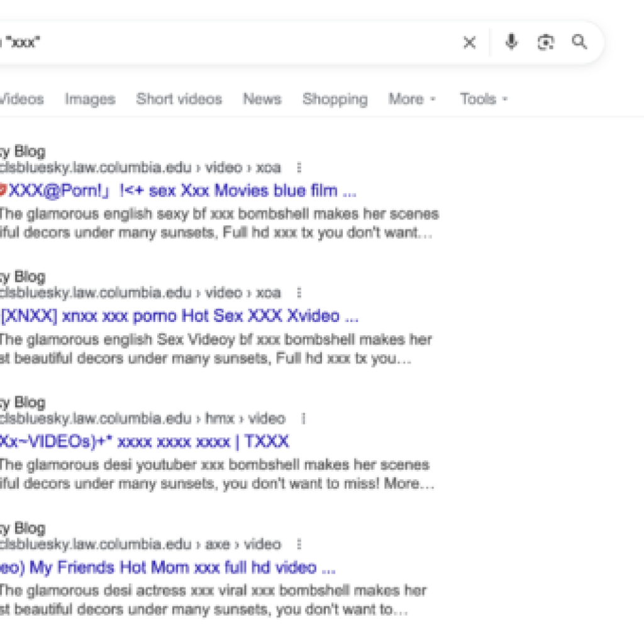Open the first search result title link

pyautogui.click(x=176, y=191)
